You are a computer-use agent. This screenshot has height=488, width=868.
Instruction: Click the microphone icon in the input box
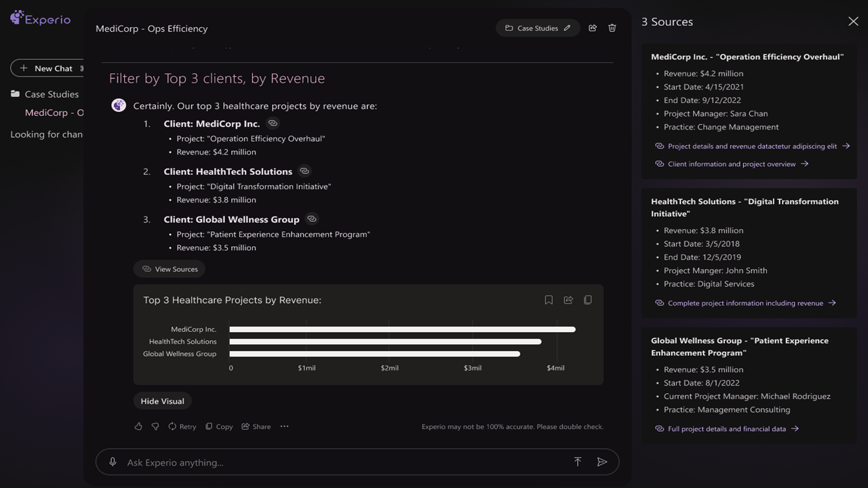(113, 462)
